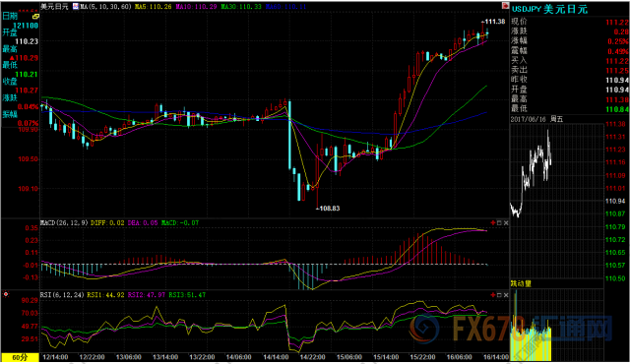630x364 pixels.
Task: Open the RSI(6,12,24) parameter label
Action: click(x=62, y=295)
